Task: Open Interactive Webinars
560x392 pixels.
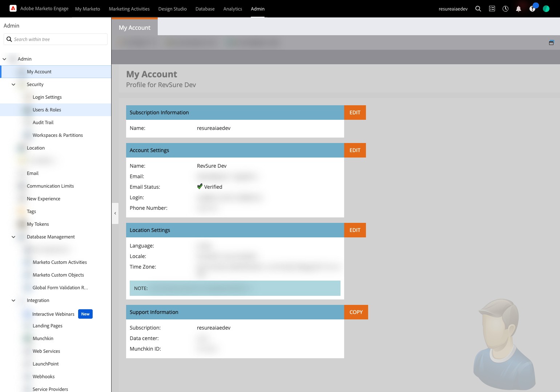Action: pos(53,314)
